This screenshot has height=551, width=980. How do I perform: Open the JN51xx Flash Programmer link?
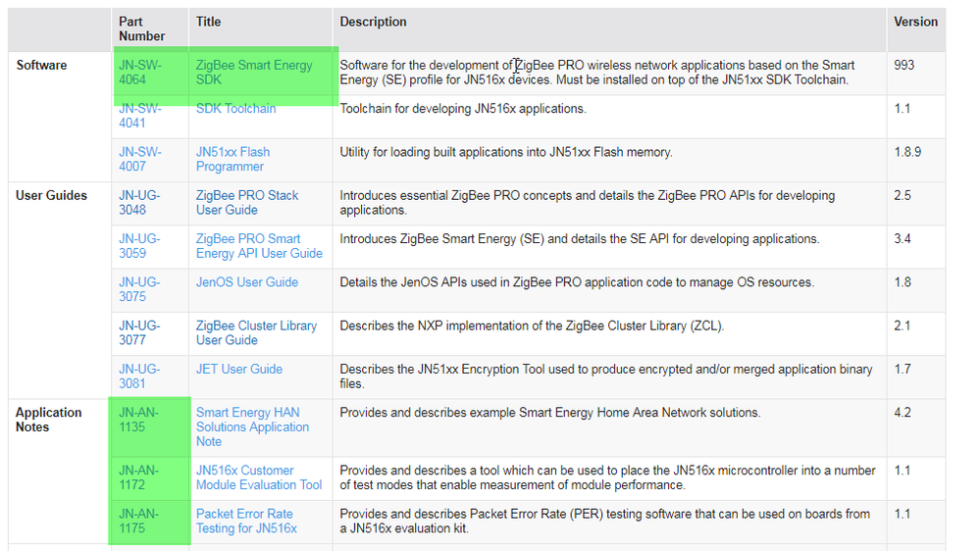[x=233, y=159]
